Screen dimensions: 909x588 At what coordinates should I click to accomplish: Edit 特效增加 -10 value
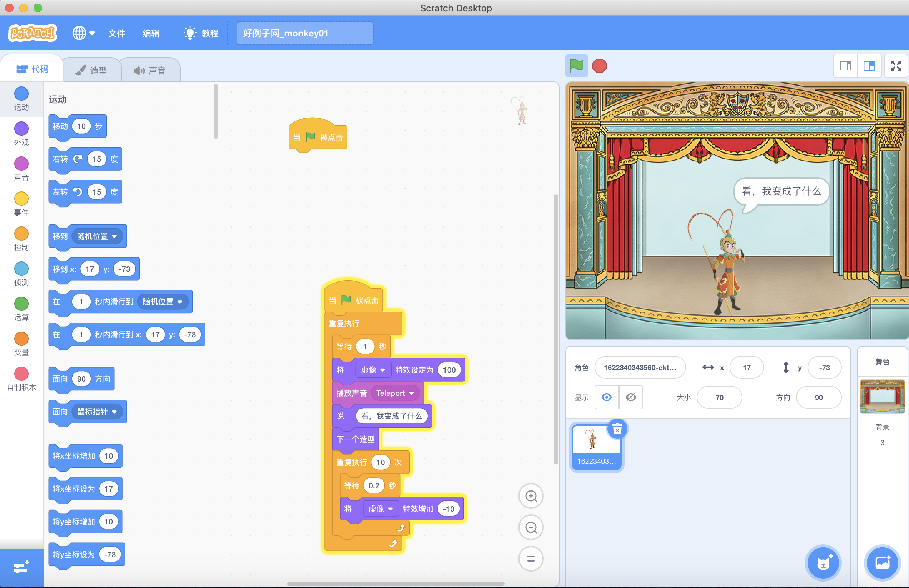coord(449,509)
